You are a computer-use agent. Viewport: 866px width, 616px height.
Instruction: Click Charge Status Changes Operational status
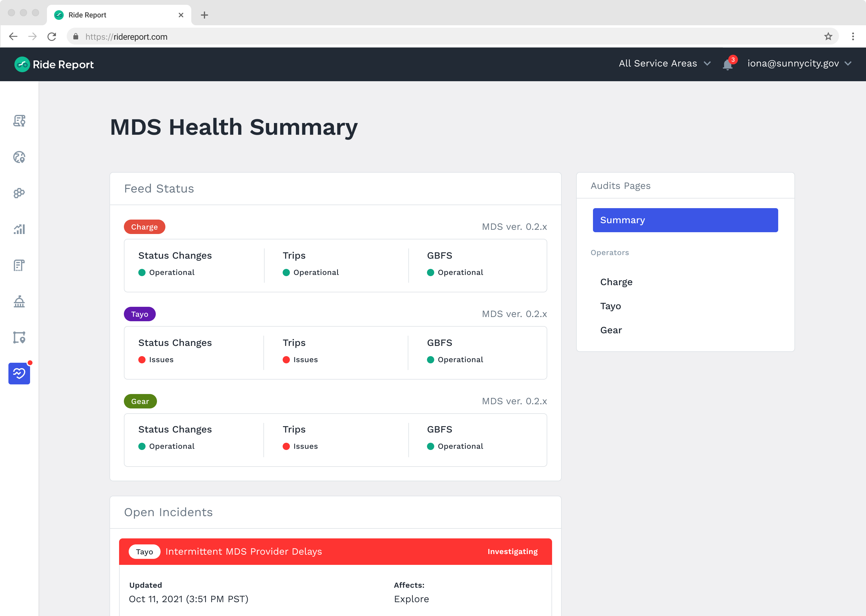(167, 272)
